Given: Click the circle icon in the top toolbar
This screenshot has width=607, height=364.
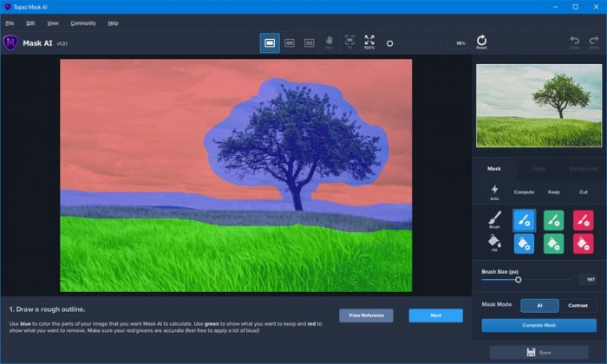Looking at the screenshot, I should click(390, 43).
